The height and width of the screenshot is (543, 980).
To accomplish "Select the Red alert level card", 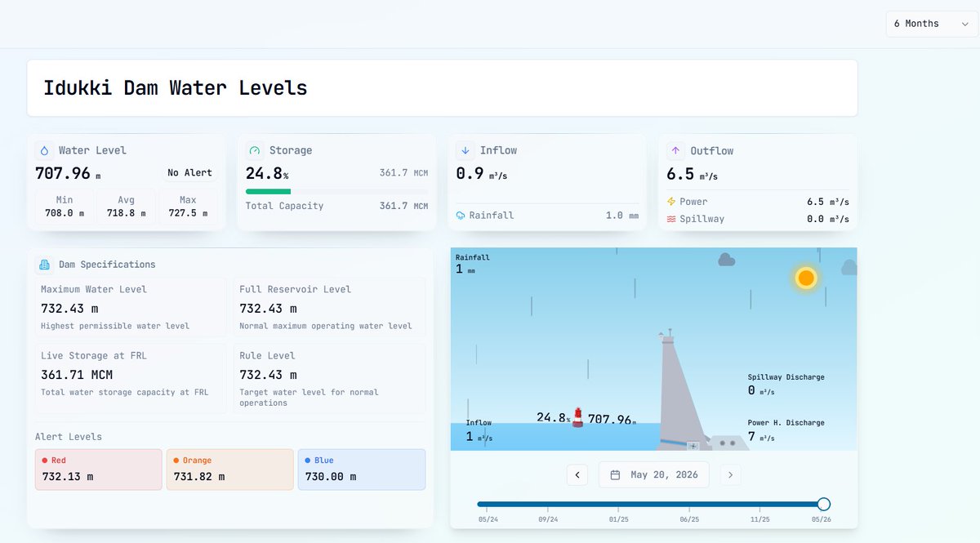I will tap(99, 470).
